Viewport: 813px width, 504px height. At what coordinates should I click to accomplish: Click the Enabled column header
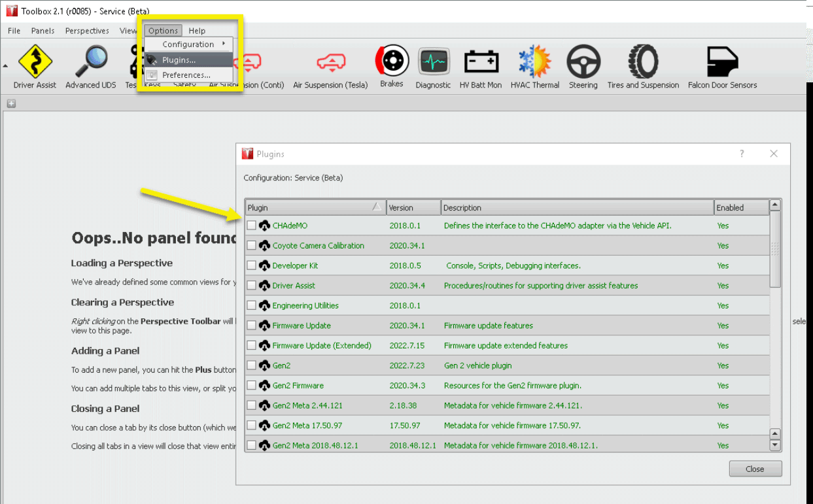[x=742, y=208]
